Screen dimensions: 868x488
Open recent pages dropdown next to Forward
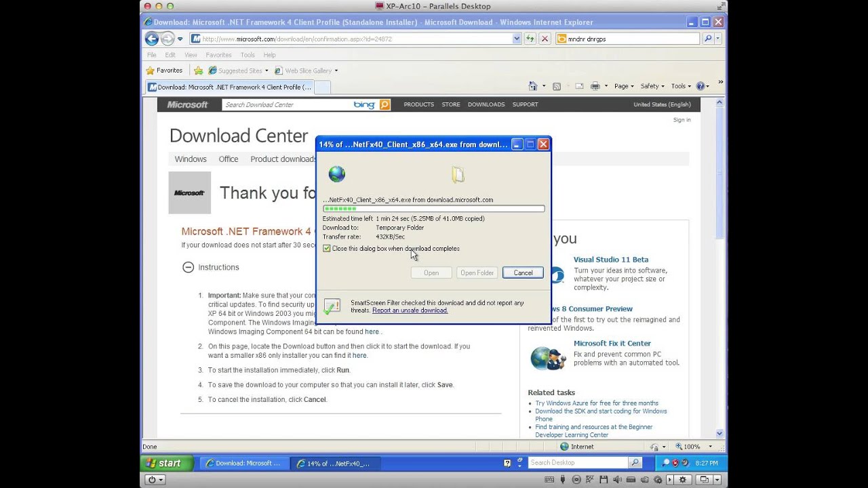pos(180,39)
